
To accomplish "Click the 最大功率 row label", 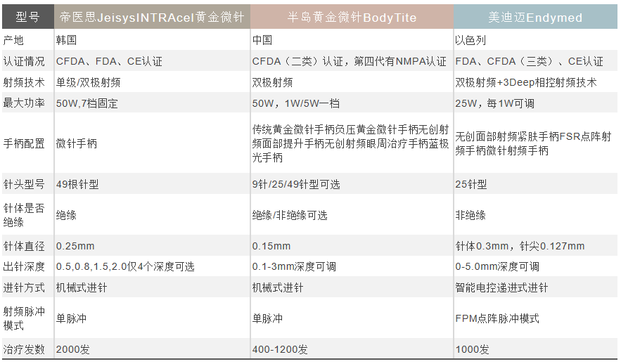I will pos(27,103).
